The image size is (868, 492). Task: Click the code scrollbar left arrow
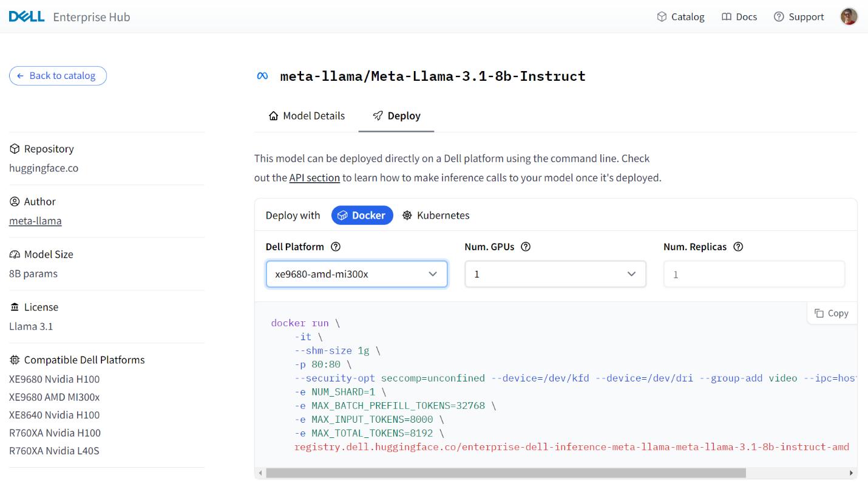click(x=260, y=473)
